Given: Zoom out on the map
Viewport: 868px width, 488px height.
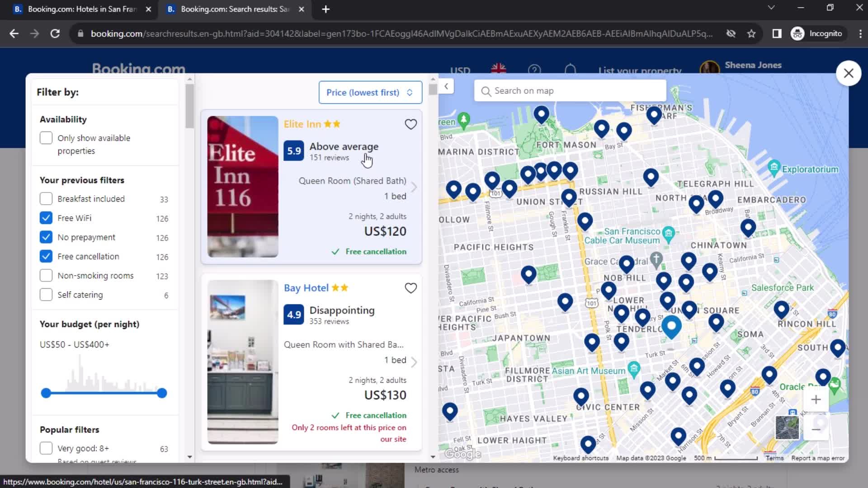Looking at the screenshot, I should pyautogui.click(x=816, y=429).
